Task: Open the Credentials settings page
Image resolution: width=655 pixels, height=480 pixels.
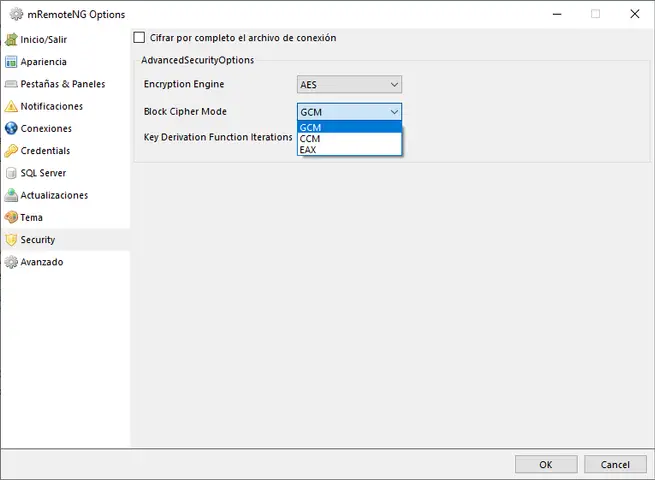Action: 66,151
